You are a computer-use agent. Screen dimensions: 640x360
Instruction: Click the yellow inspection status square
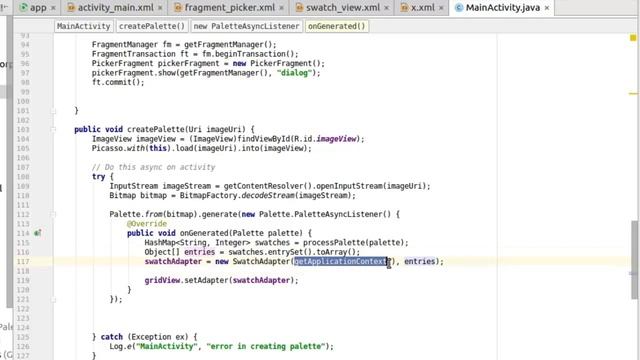click(633, 38)
